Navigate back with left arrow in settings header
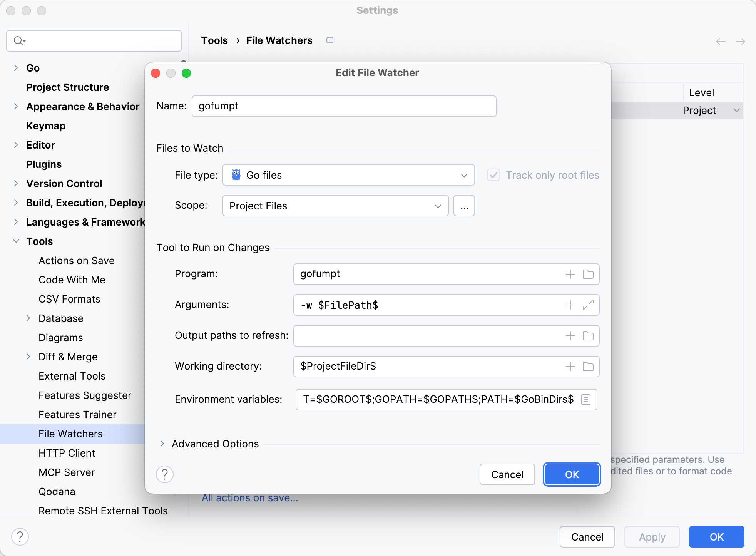This screenshot has height=556, width=756. pyautogui.click(x=720, y=42)
